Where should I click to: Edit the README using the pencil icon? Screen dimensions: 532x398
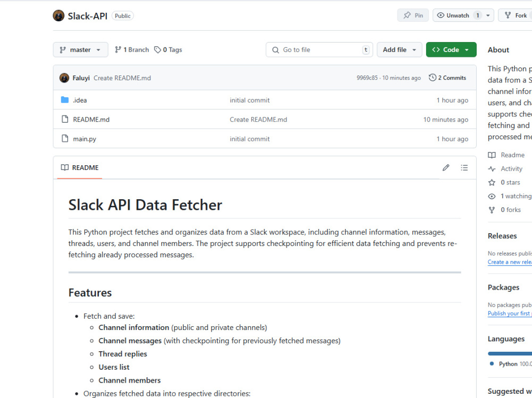point(446,167)
